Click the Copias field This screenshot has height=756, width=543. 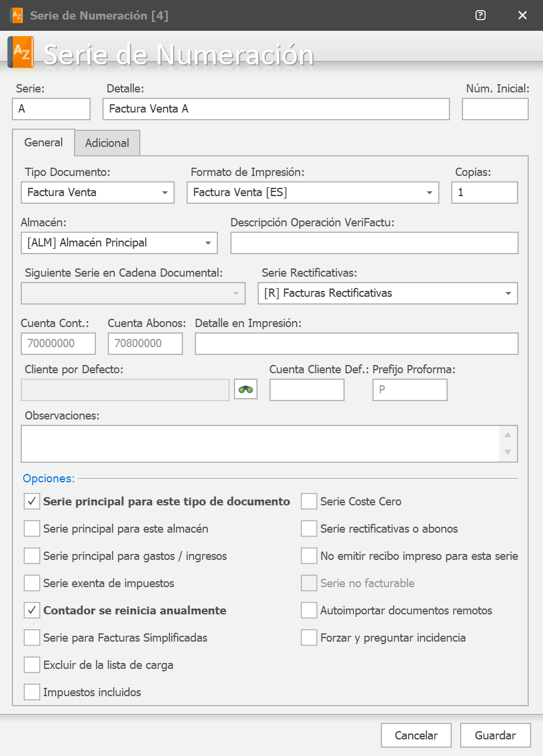click(x=484, y=193)
